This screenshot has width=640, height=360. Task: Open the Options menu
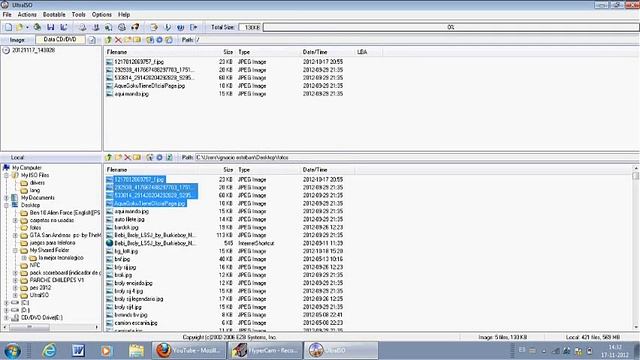[102, 14]
